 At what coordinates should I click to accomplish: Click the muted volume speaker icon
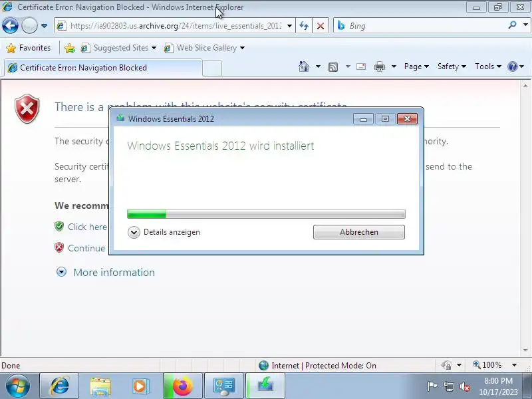tap(464, 386)
